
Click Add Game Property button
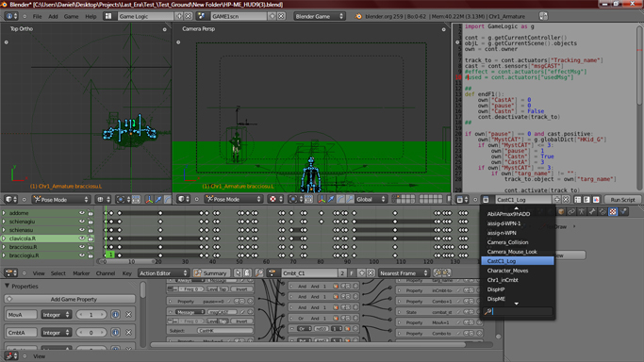pos(70,299)
